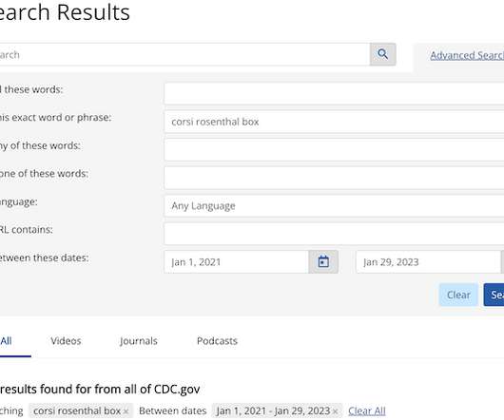The image size is (504, 420).
Task: Focus the all these words field
Action: [x=334, y=93]
